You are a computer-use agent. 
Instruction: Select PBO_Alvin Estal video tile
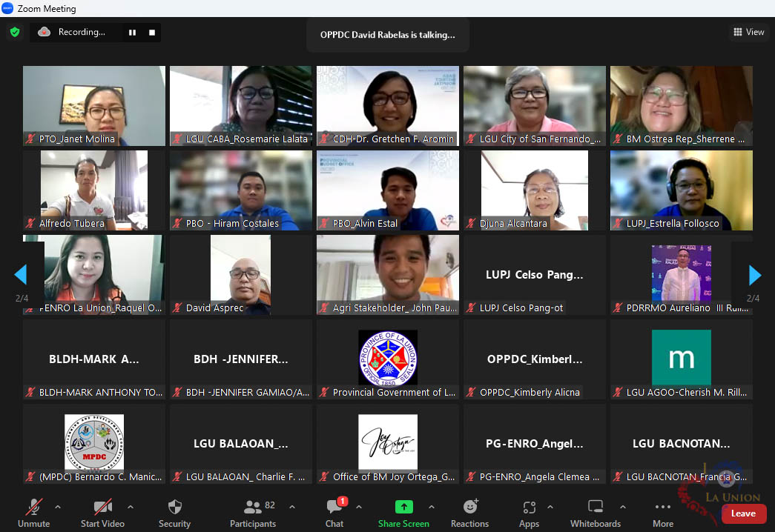(x=388, y=190)
